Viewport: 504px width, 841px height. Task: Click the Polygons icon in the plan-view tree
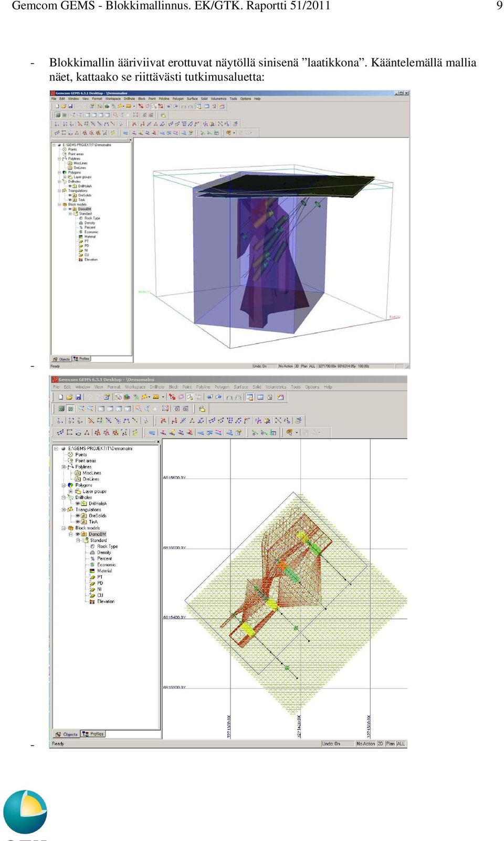coord(71,485)
